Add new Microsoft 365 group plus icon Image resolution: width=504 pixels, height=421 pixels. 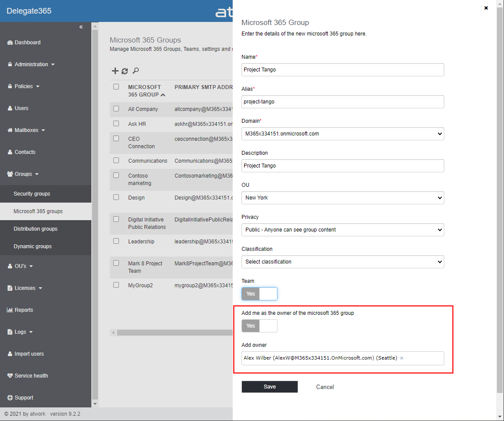pos(115,71)
